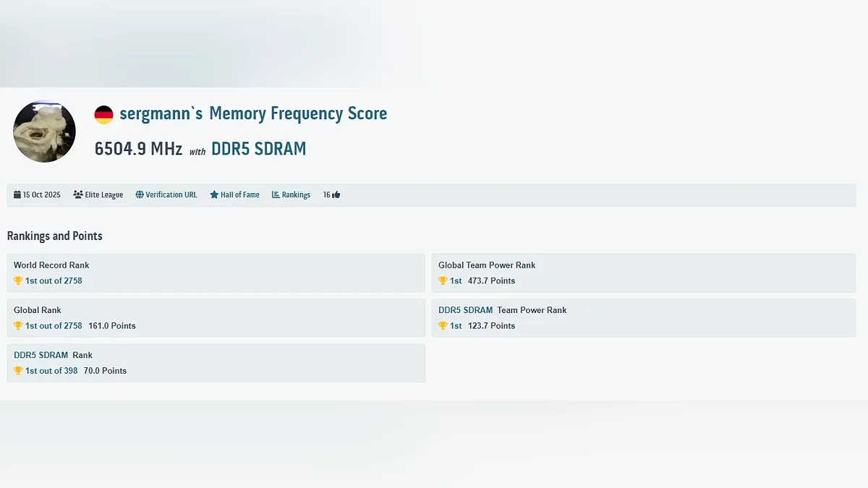Open the Elite League link
868x488 pixels.
[x=104, y=195]
